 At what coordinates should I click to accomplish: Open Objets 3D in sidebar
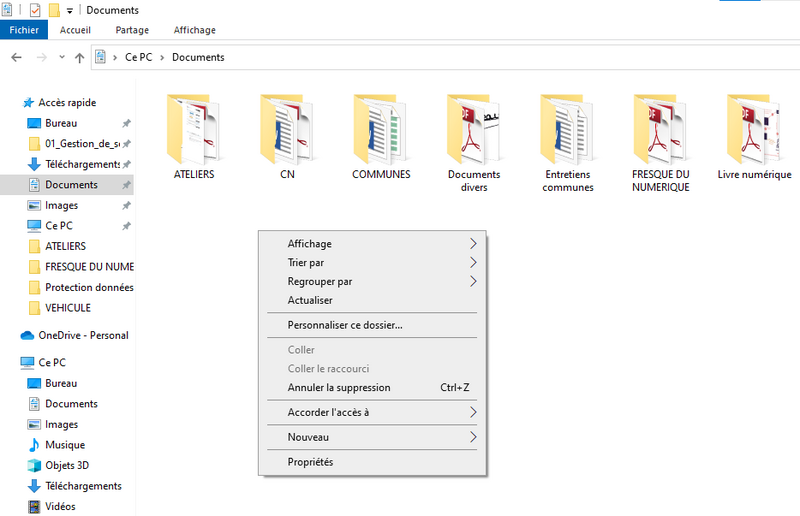click(67, 465)
